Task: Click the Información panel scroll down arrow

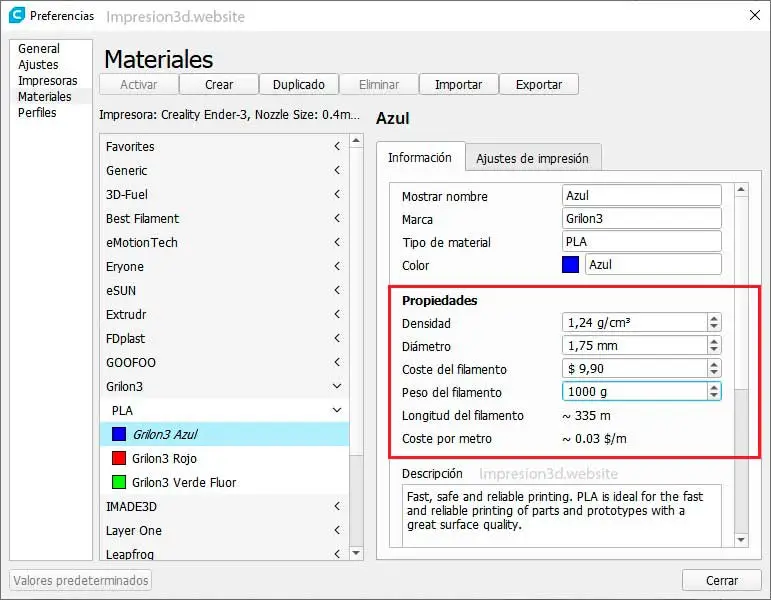Action: (x=741, y=540)
